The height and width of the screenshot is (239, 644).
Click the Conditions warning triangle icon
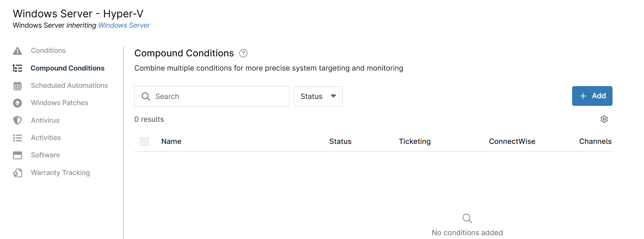pyautogui.click(x=17, y=51)
